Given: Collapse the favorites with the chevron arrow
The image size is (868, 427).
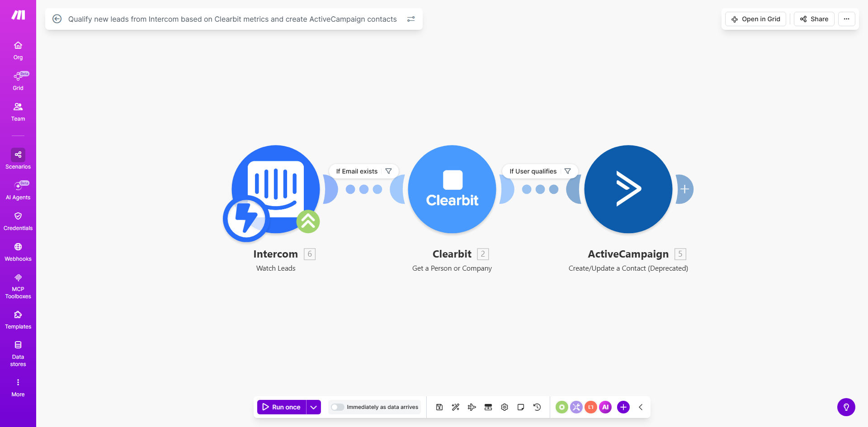Looking at the screenshot, I should 641,407.
